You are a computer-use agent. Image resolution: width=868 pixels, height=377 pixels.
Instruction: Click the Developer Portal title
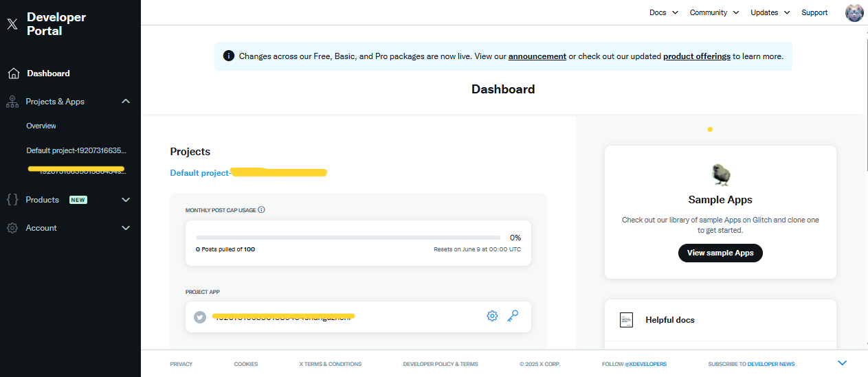(x=56, y=24)
